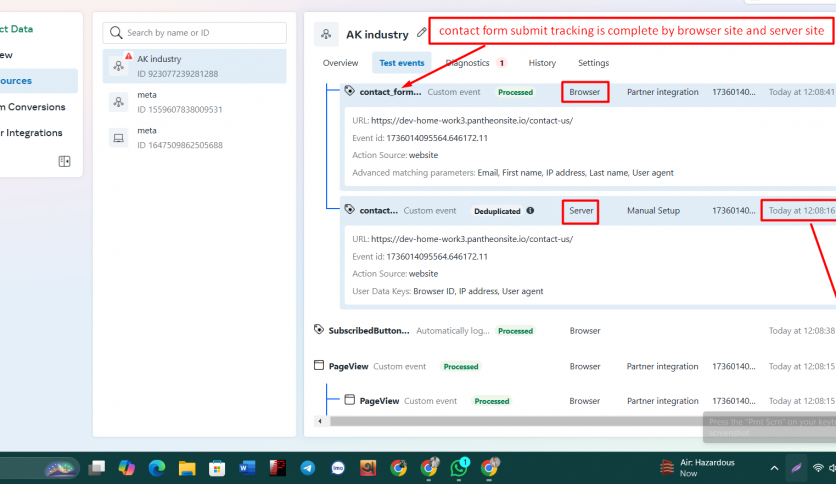Show hidden system tray icons
This screenshot has width=836, height=484.
(x=774, y=468)
